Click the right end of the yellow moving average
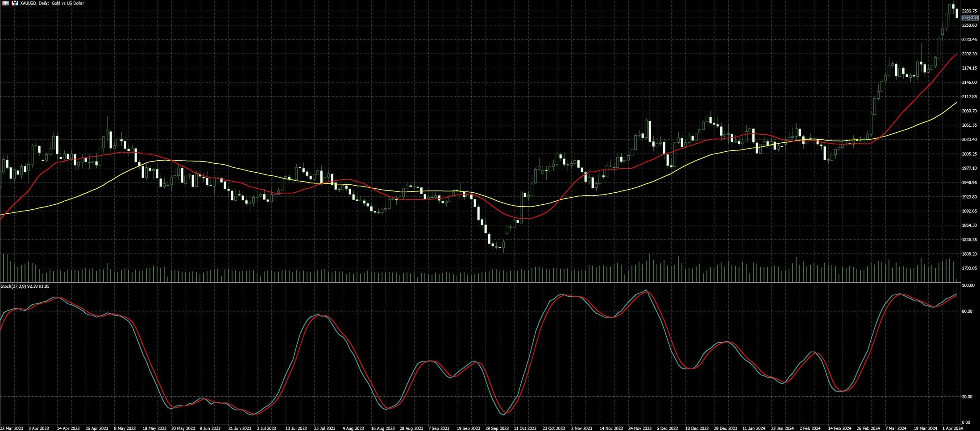The height and width of the screenshot is (431, 980). [x=956, y=103]
